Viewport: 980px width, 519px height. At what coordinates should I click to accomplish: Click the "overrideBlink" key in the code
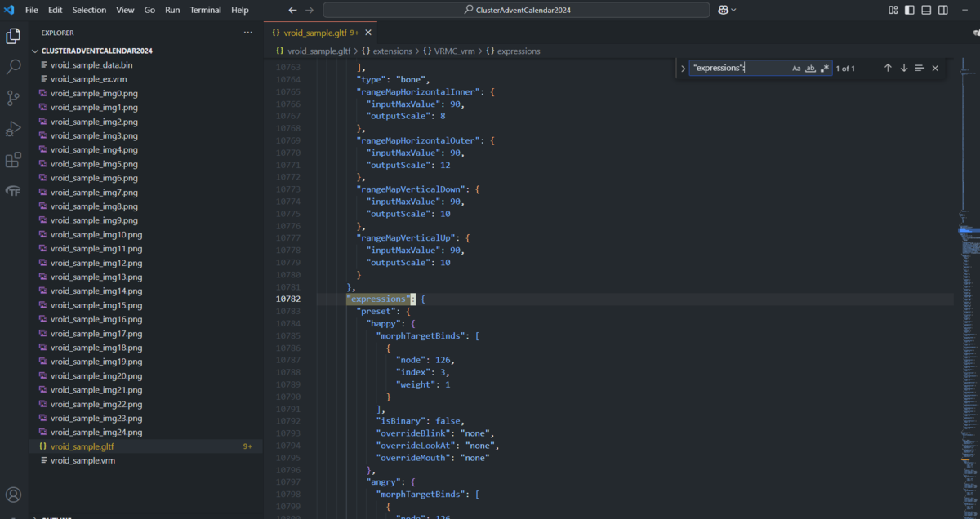click(x=413, y=432)
